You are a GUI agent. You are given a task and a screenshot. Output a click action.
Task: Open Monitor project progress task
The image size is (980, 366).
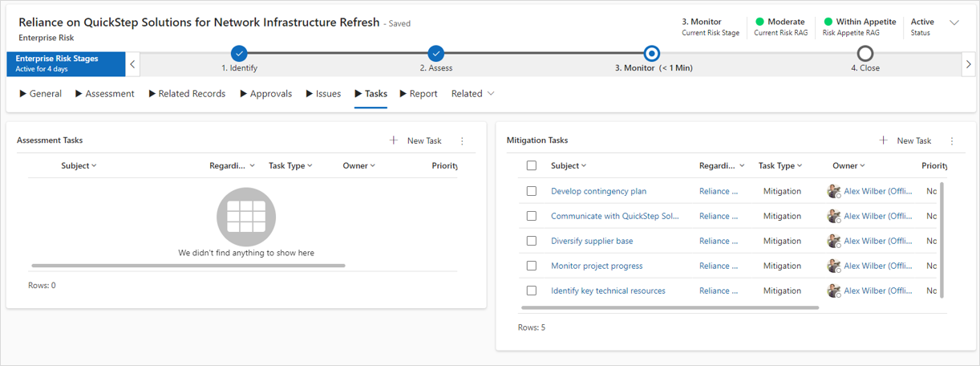coord(597,266)
